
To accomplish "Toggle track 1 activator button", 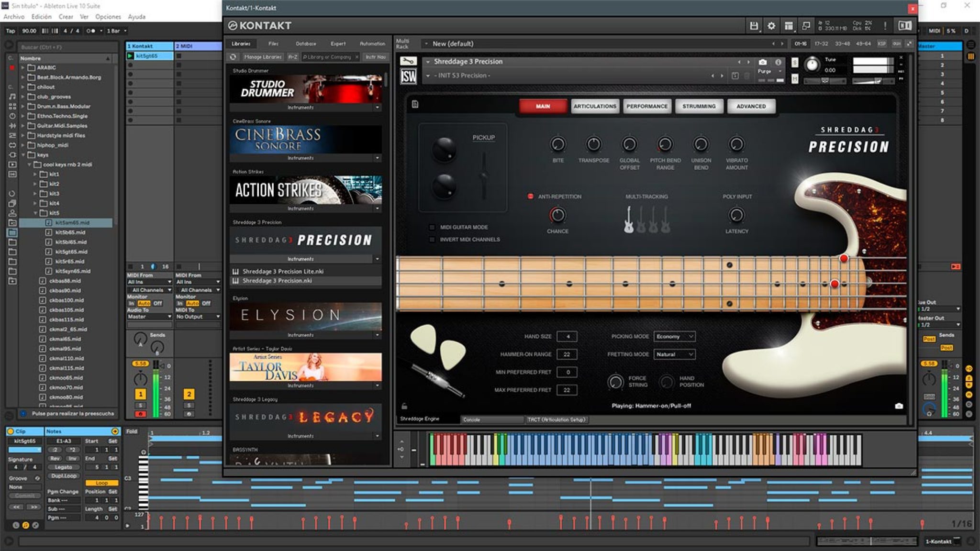I will coord(140,394).
